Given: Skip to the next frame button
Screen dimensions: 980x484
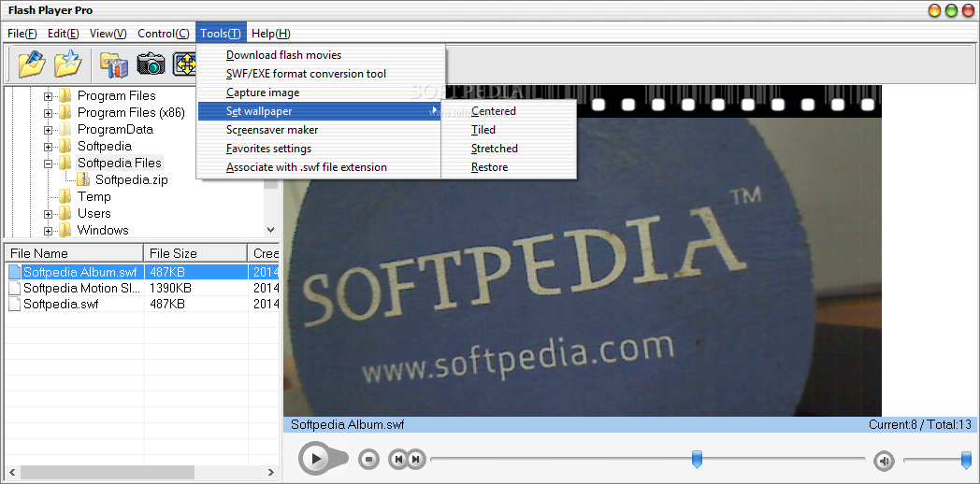Looking at the screenshot, I should pos(416,460).
